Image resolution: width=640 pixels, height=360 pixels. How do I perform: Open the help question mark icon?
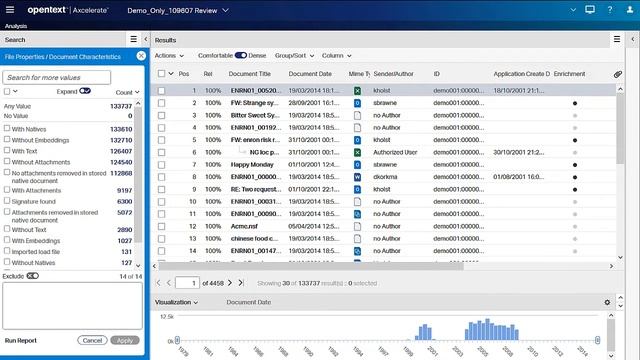point(610,10)
